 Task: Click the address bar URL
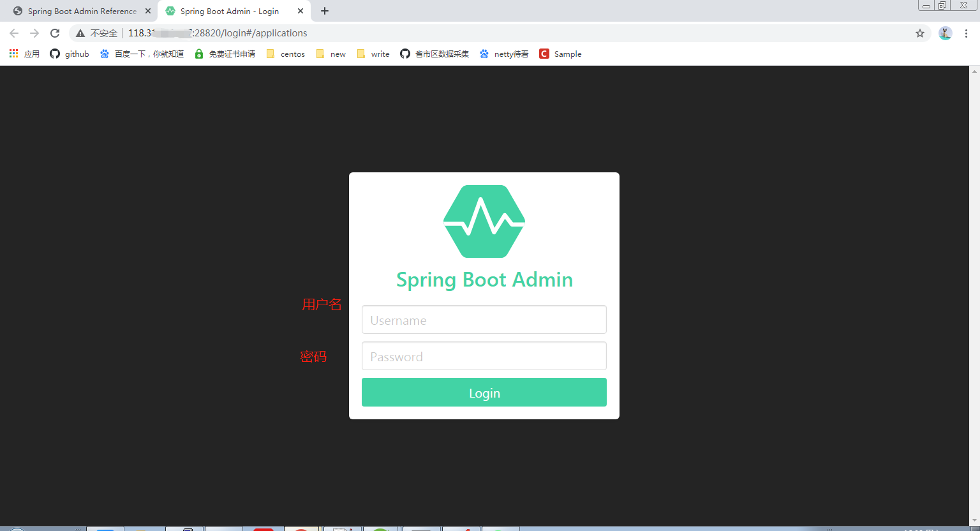click(218, 33)
